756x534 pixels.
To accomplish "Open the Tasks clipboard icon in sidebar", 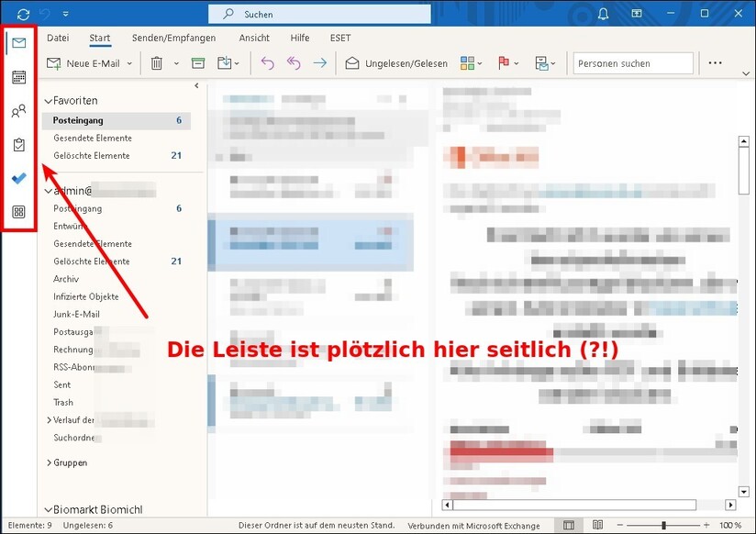I will point(18,144).
